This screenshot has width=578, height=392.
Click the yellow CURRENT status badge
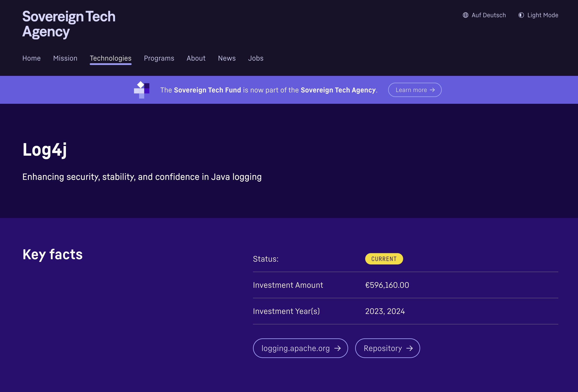[384, 259]
